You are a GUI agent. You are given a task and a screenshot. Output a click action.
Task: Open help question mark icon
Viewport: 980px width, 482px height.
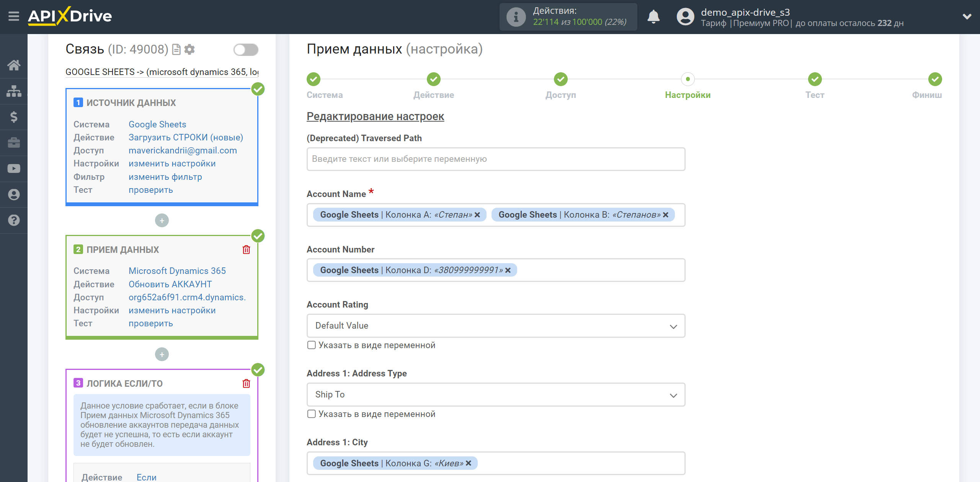(x=14, y=220)
